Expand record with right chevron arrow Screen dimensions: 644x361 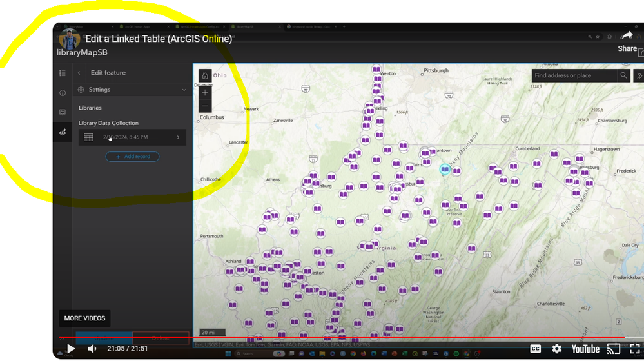coord(179,137)
